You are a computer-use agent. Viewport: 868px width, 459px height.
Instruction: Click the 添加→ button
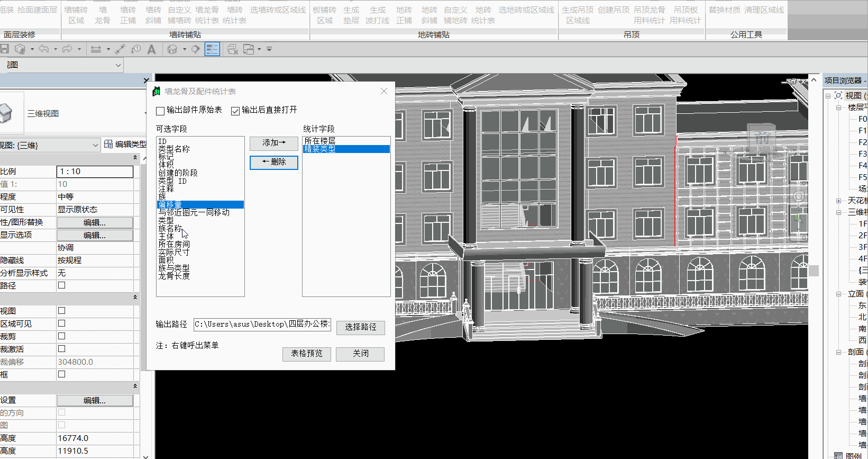click(x=274, y=143)
